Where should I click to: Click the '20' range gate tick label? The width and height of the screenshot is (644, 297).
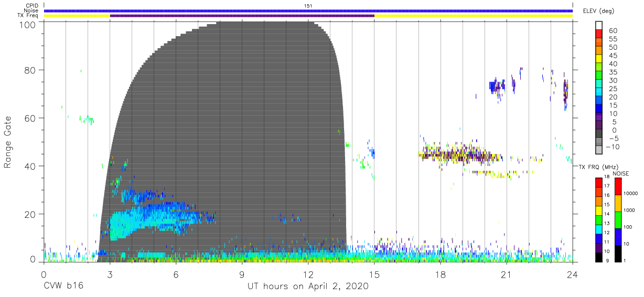click(x=30, y=214)
